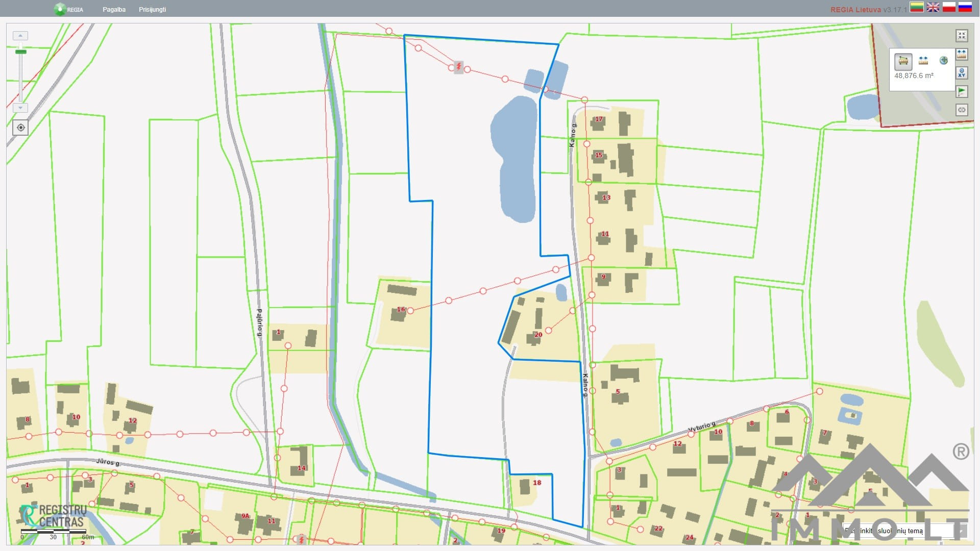
Task: Collapse the map with the fullscreen toggle
Action: click(962, 35)
